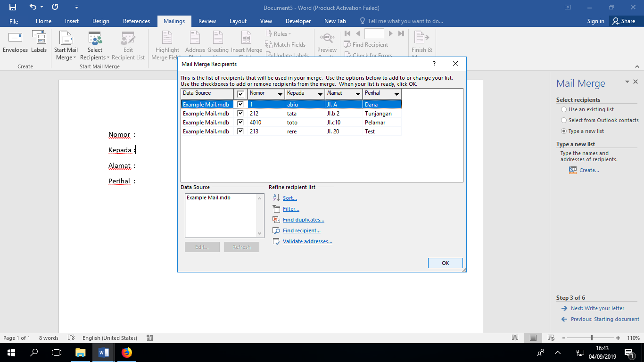Open the Nomor column dropdown arrow

point(281,94)
